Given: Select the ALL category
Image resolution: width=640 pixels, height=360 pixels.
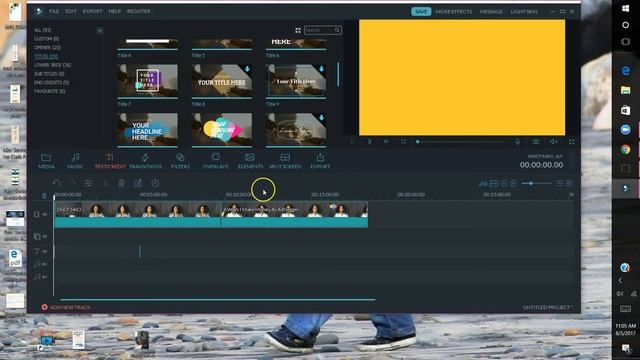Looking at the screenshot, I should click(x=42, y=30).
